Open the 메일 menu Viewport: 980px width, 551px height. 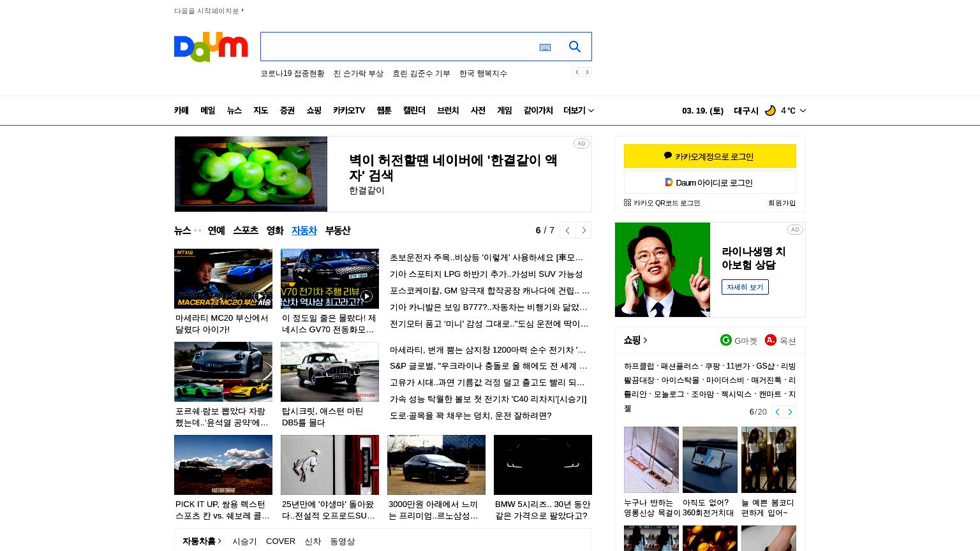coord(208,110)
